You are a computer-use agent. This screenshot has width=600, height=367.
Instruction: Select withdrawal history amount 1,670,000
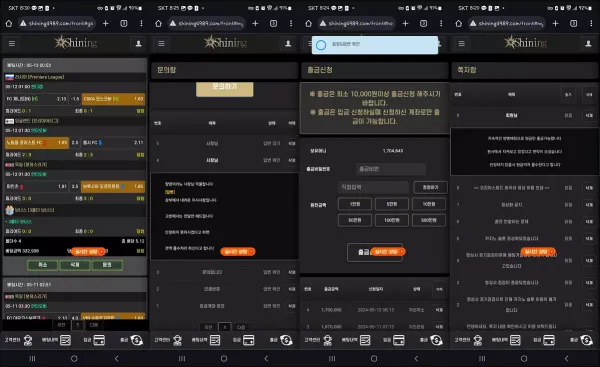tap(331, 326)
